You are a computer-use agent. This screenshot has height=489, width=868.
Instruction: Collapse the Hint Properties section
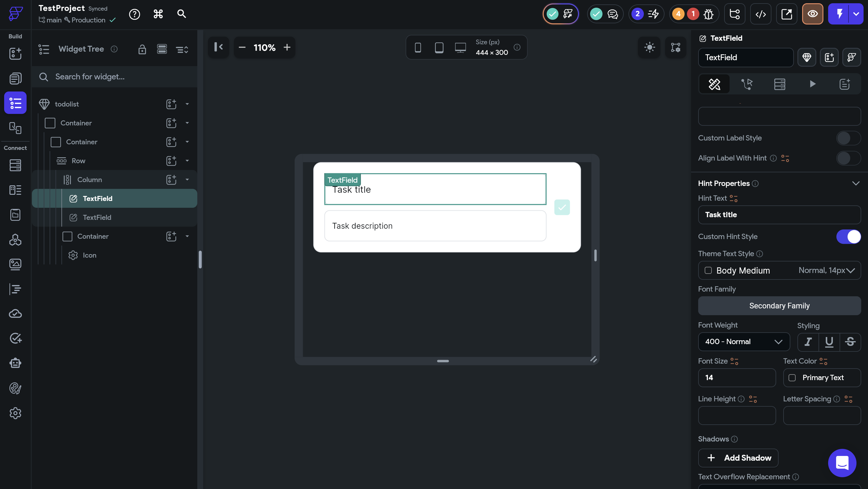[x=856, y=184]
